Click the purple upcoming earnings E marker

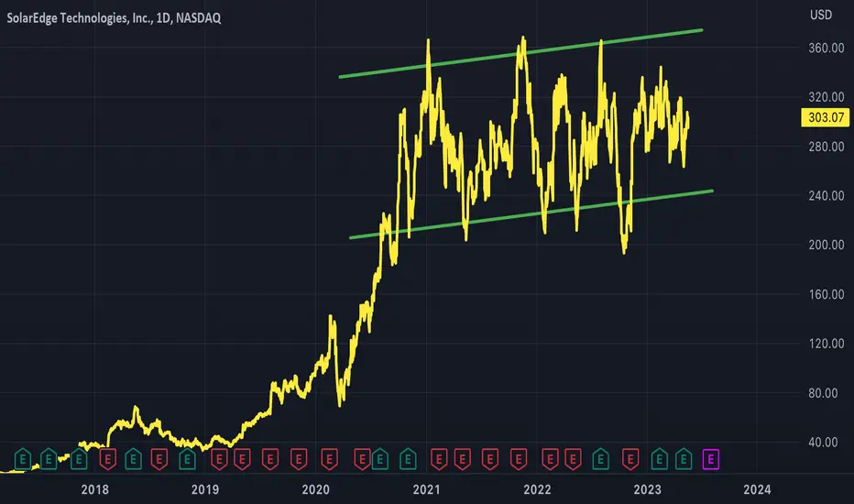711,459
